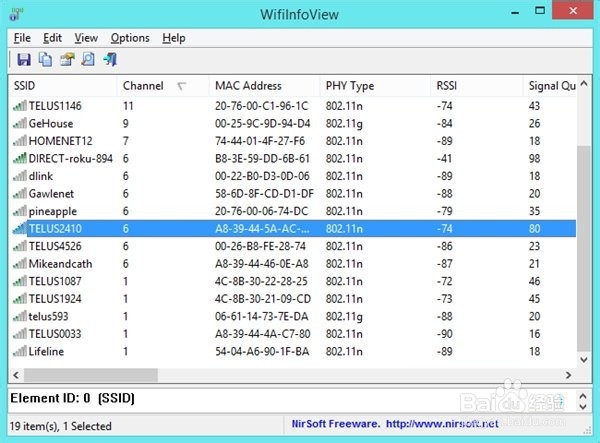Sort by the MAC Address column header
Screen dimensions: 600x443
click(264, 86)
